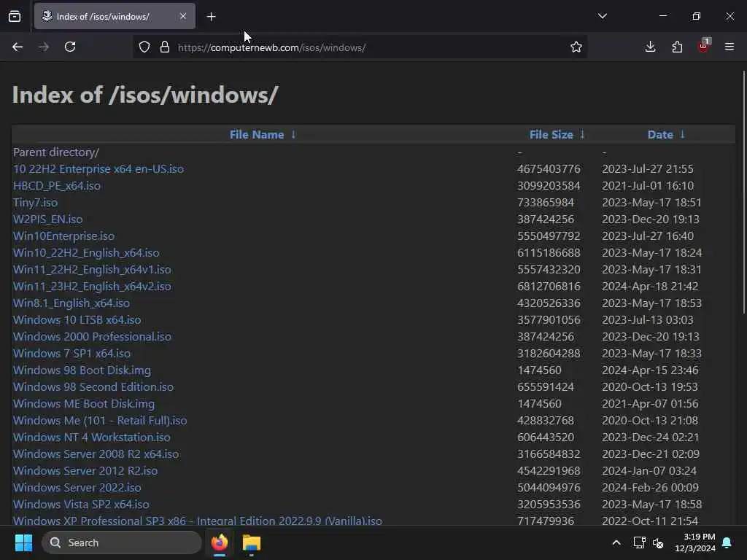Viewport: 747px width, 560px height.
Task: Download Tiny7.iso file
Action: click(35, 203)
